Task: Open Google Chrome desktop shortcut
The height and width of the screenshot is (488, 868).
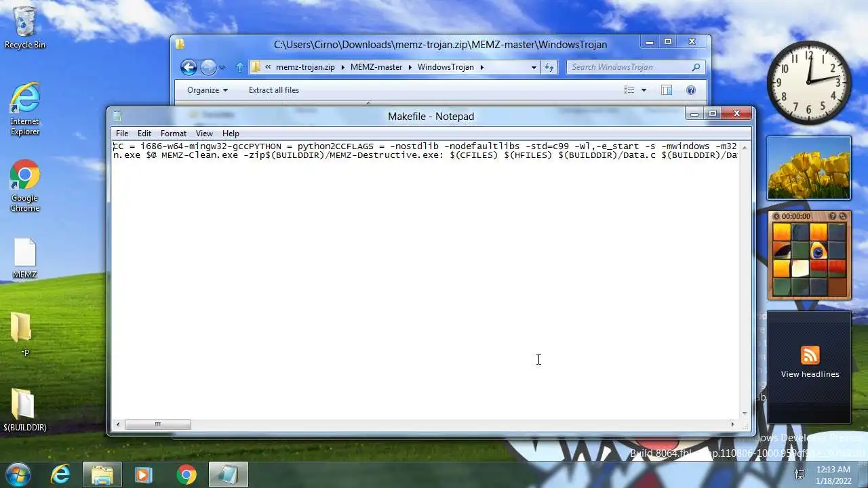Action: (25, 185)
